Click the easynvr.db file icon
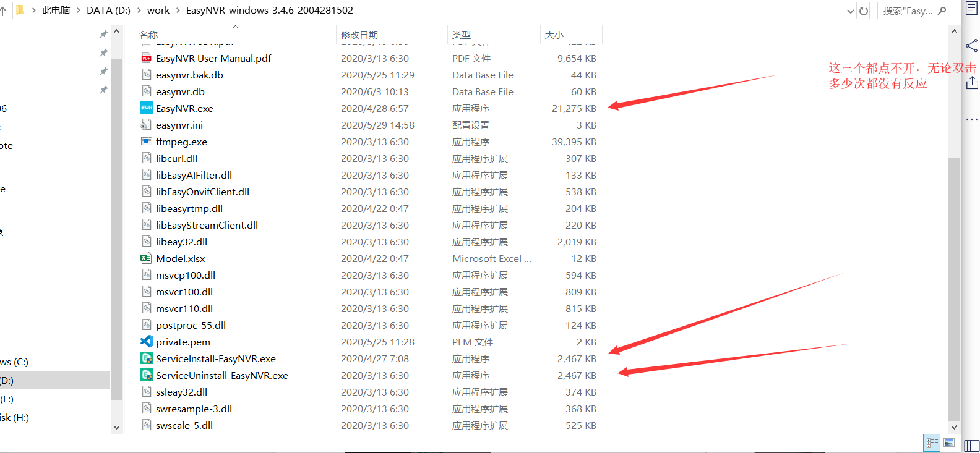Image resolution: width=980 pixels, height=453 pixels. coord(147,91)
